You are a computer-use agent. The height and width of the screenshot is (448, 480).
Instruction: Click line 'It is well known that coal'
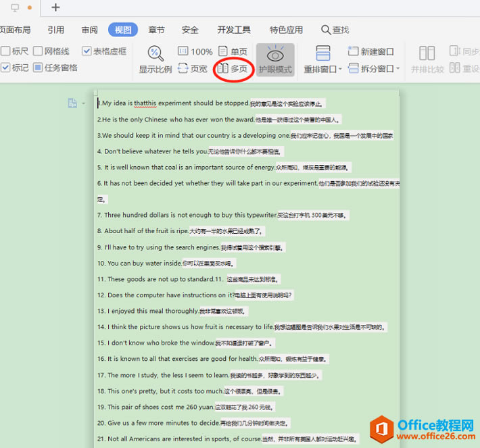[224, 168]
